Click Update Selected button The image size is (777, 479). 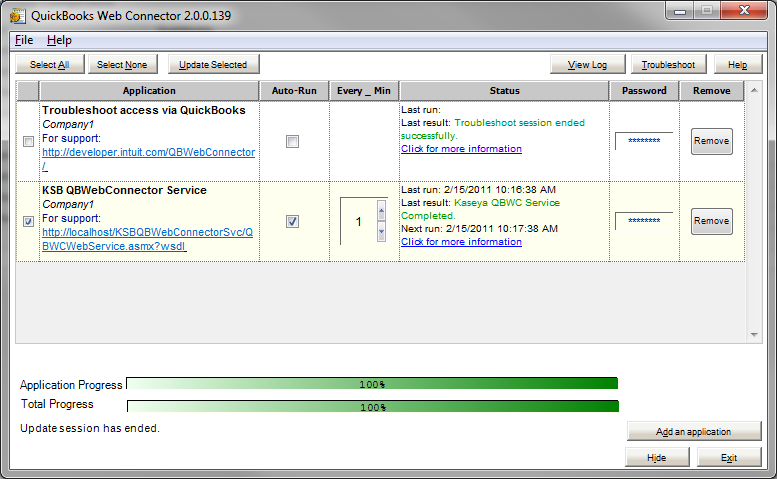tap(213, 64)
